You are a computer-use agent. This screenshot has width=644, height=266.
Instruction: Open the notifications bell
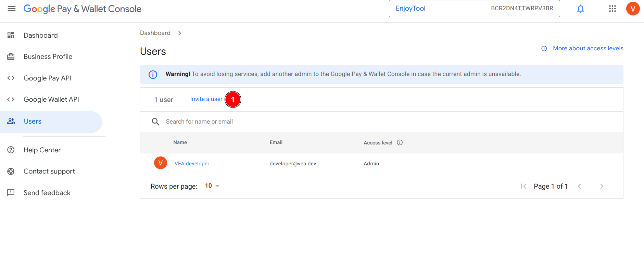click(581, 9)
